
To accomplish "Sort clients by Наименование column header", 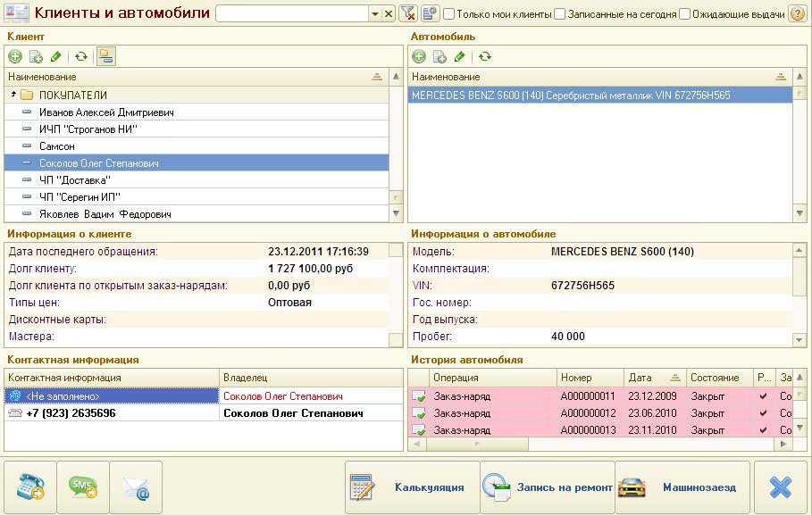I will coord(197,77).
